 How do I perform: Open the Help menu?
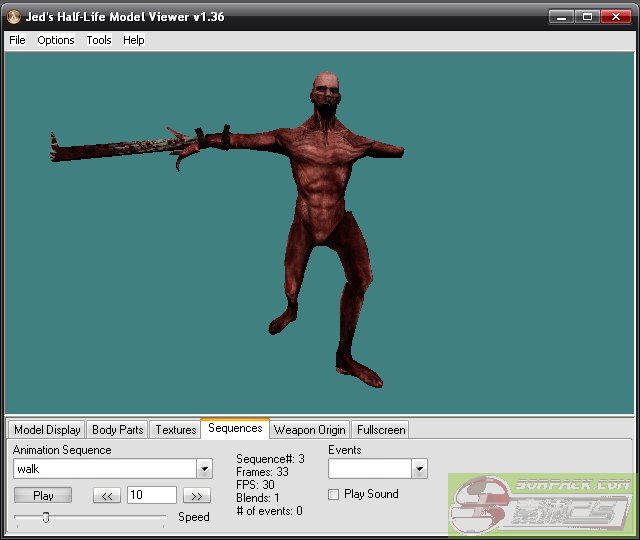pos(134,40)
